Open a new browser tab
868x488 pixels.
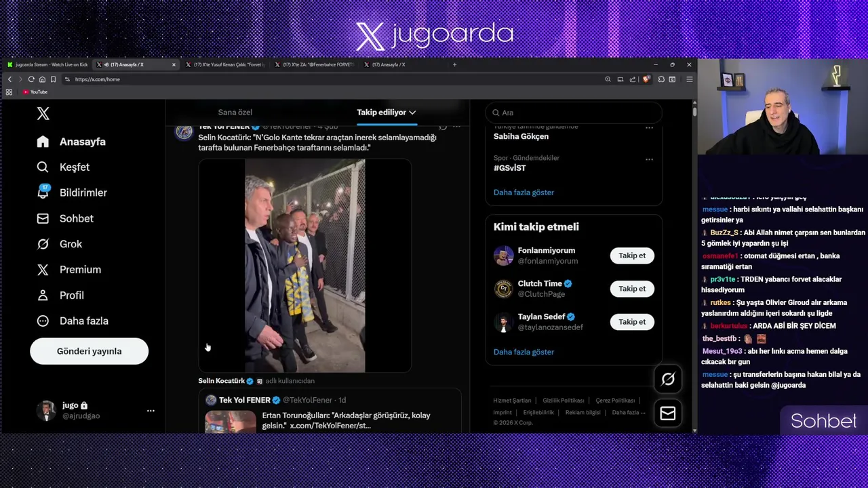click(x=454, y=64)
